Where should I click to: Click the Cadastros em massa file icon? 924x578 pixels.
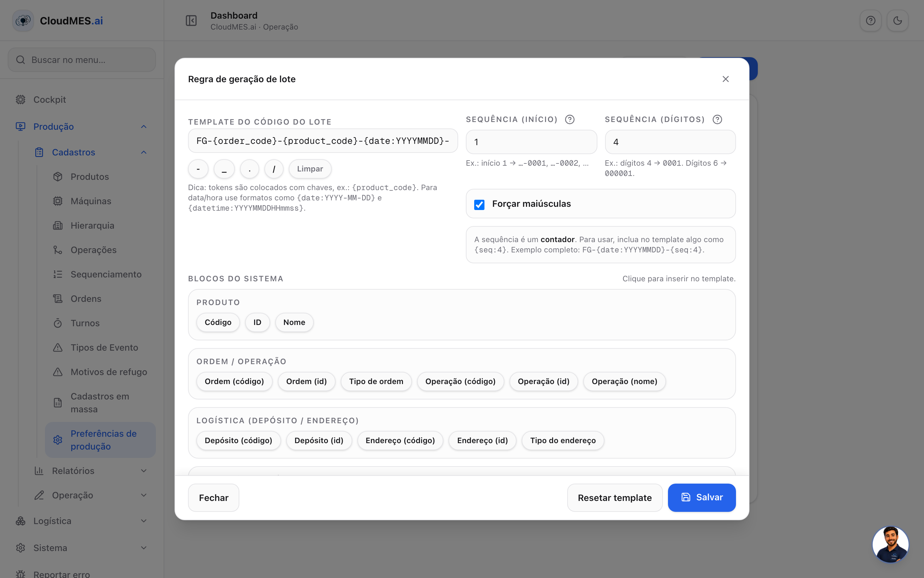58,403
